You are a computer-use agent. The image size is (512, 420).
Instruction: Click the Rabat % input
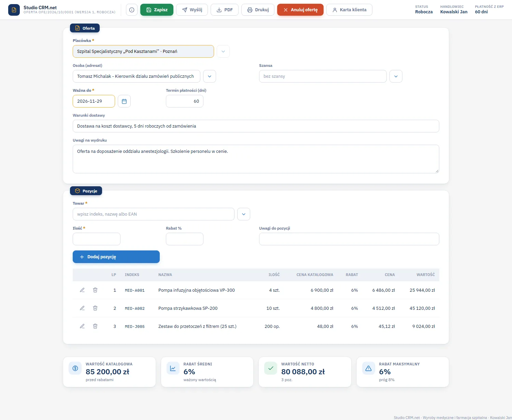click(185, 239)
